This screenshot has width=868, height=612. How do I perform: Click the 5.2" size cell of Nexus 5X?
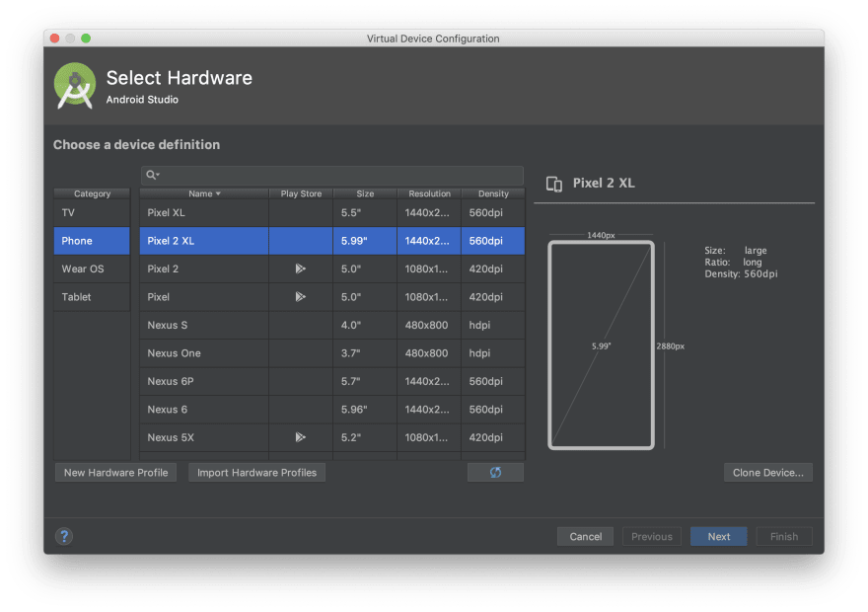[x=365, y=437]
